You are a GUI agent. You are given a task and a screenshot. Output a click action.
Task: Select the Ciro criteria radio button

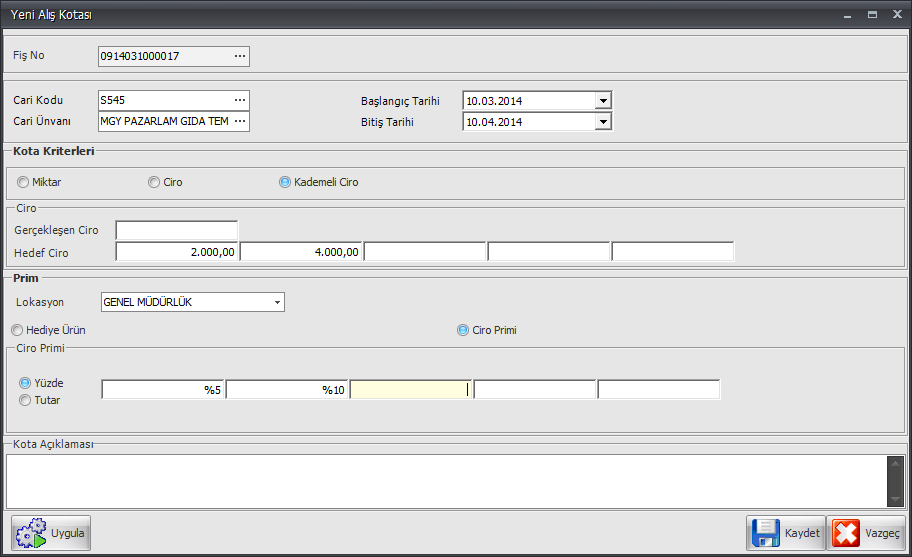click(x=154, y=182)
